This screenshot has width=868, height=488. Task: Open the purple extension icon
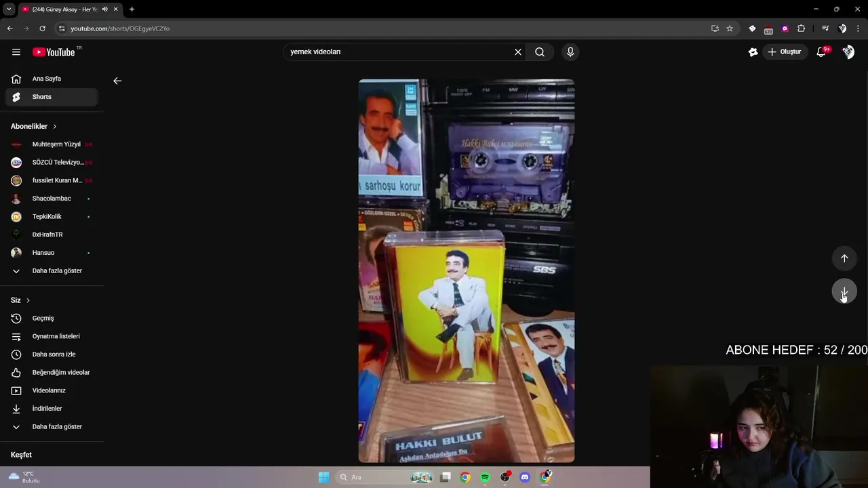[785, 28]
